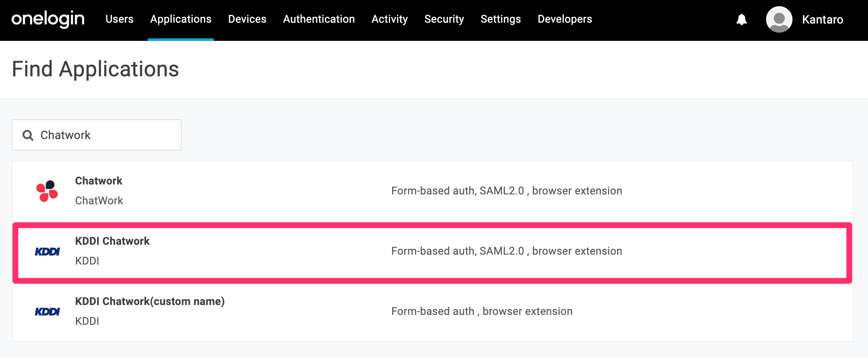The height and width of the screenshot is (357, 868).
Task: Click the search magnifier icon
Action: (28, 135)
